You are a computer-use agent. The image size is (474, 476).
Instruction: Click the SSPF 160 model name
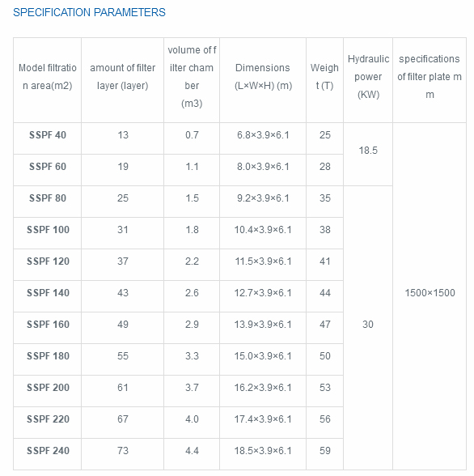(x=48, y=324)
